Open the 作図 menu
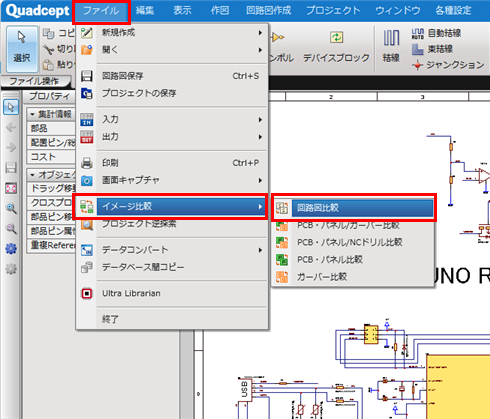This screenshot has height=419, width=490. coord(220,11)
